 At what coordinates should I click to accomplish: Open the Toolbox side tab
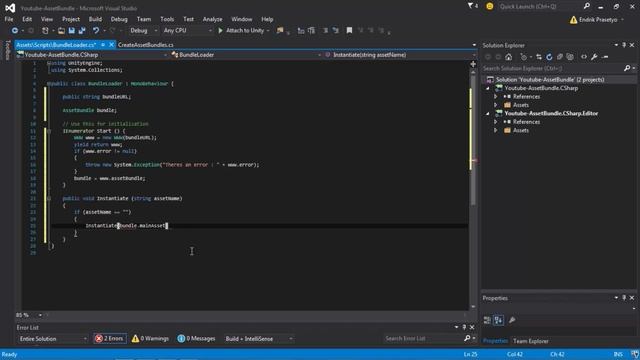point(7,51)
